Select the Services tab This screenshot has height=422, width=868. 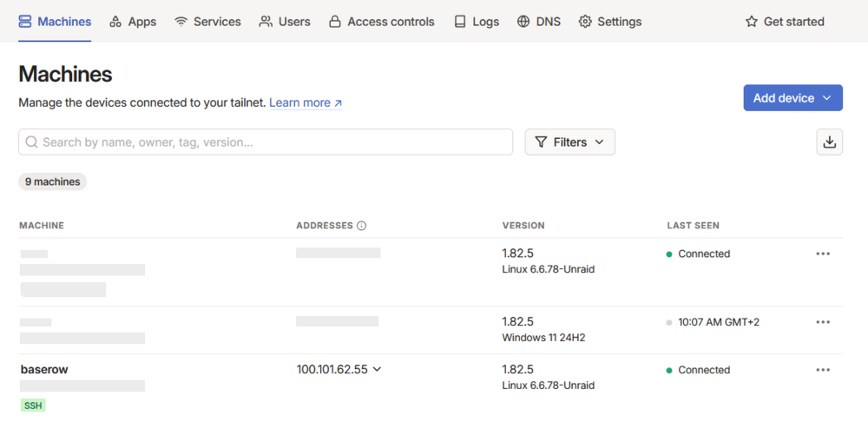pyautogui.click(x=207, y=22)
